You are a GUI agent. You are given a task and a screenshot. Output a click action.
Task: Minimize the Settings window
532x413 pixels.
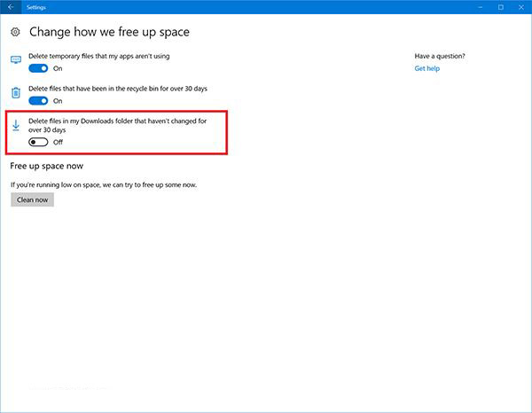(x=475, y=7)
